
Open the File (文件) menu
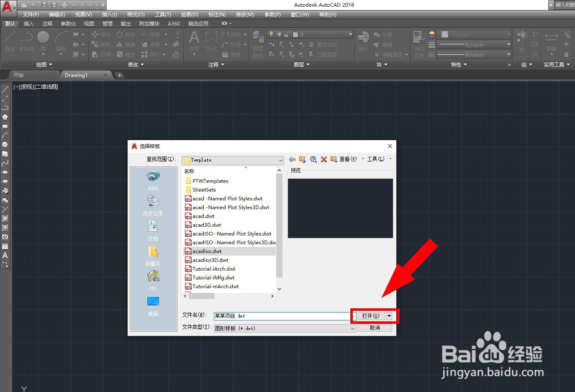31,15
